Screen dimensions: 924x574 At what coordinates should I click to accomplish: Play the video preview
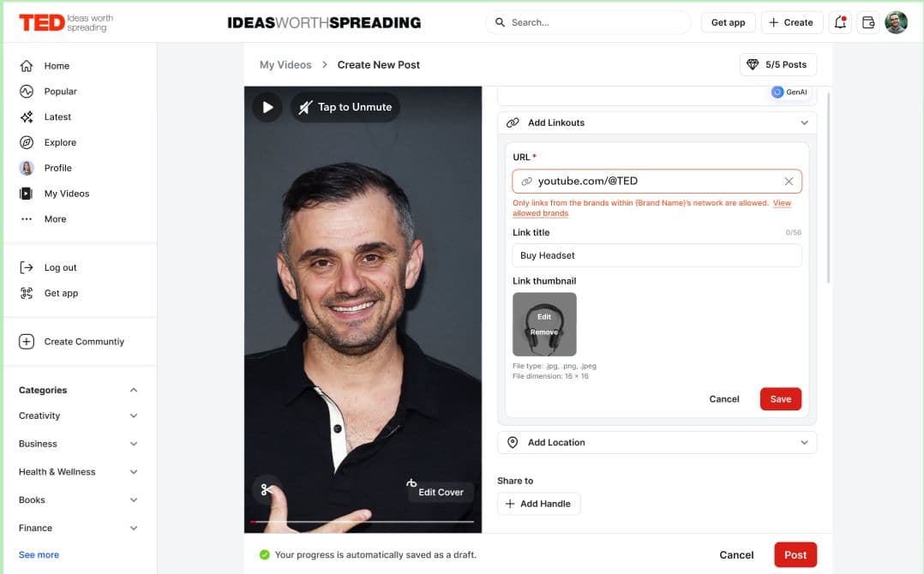point(267,107)
